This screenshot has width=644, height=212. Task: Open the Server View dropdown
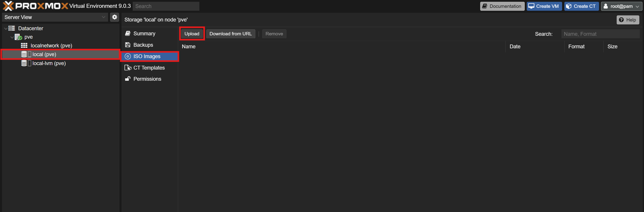point(55,17)
